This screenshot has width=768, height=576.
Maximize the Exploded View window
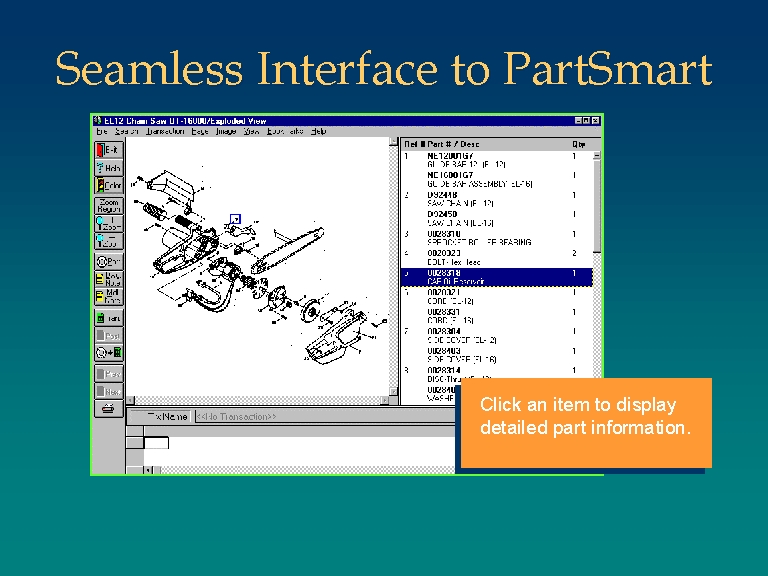coord(587,120)
